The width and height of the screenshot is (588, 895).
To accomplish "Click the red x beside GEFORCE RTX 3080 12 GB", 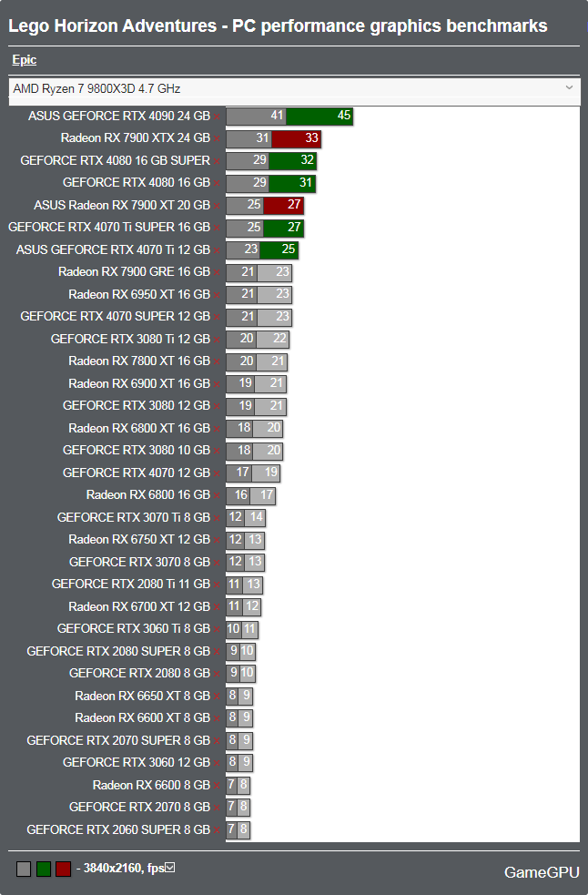I will coord(217,407).
